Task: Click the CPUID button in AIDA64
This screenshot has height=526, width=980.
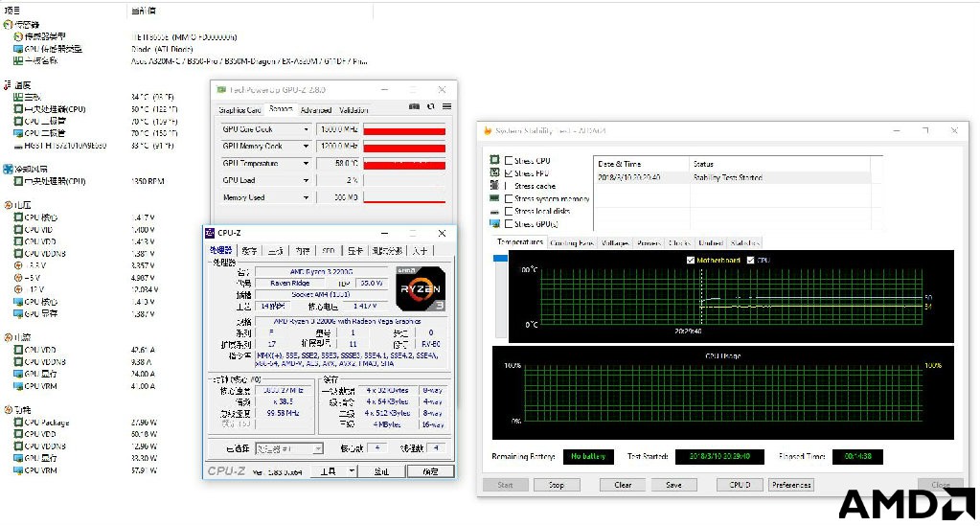Action: [740, 485]
